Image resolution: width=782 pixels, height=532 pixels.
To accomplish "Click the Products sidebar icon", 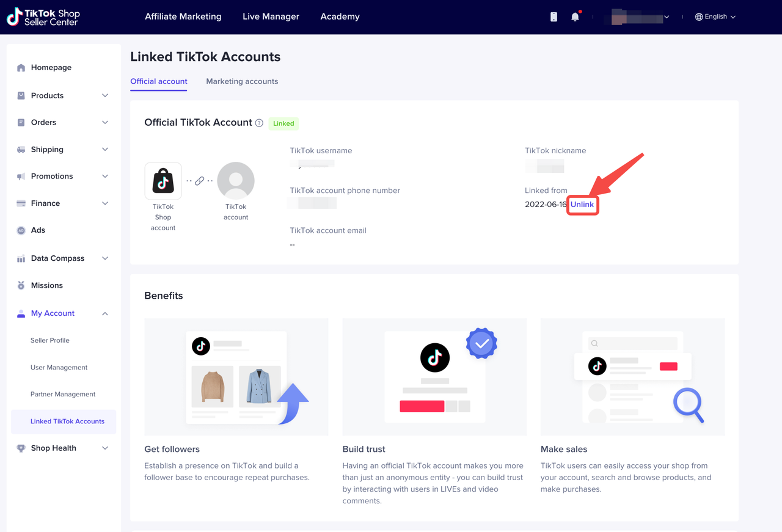I will click(21, 96).
